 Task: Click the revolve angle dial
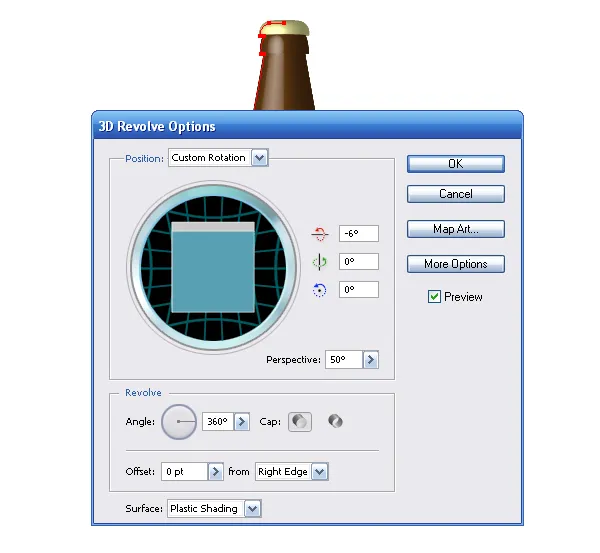click(x=179, y=422)
